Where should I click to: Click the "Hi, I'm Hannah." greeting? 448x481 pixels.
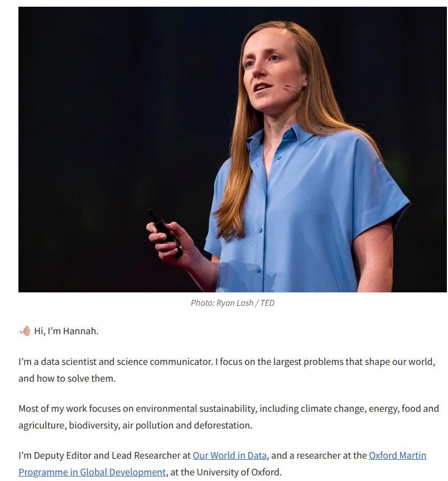tap(66, 331)
